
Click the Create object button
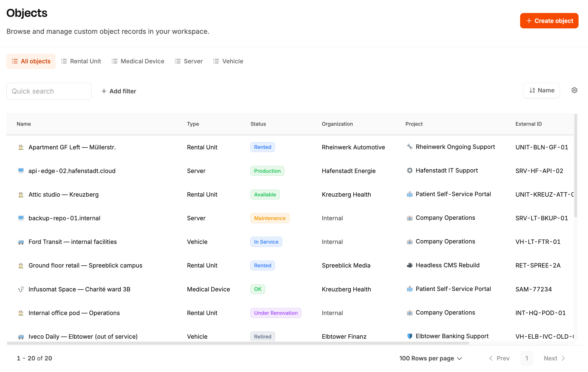pyautogui.click(x=549, y=21)
